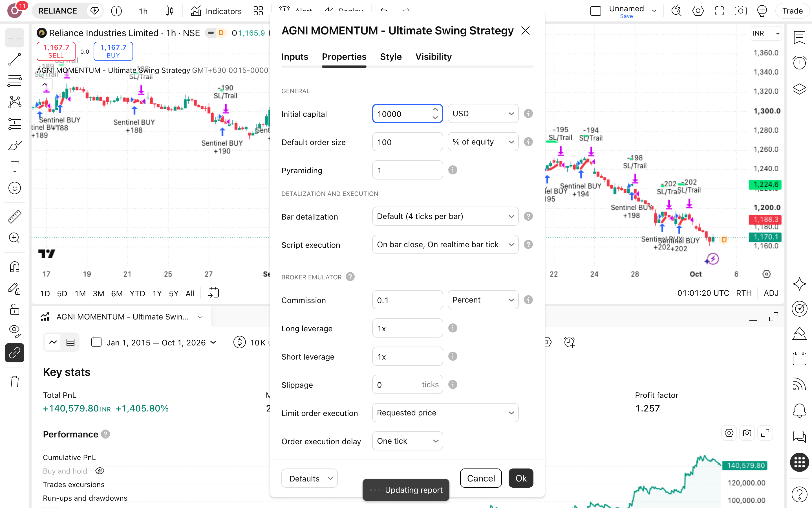
Task: Expand the Limit order execution dropdown
Action: (x=445, y=413)
